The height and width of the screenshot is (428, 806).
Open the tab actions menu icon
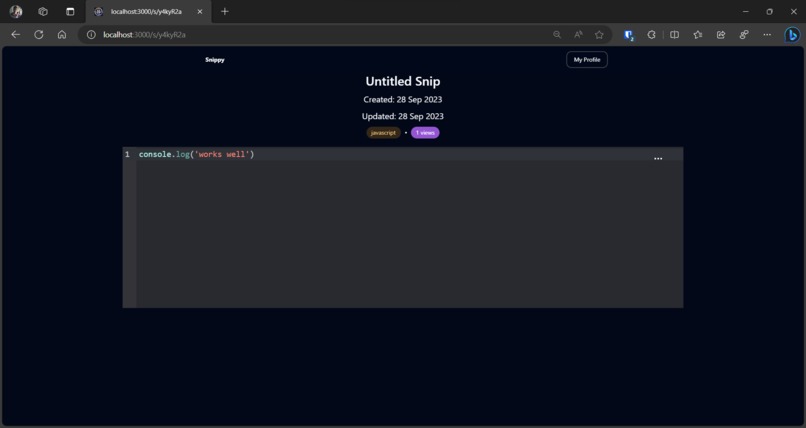70,11
